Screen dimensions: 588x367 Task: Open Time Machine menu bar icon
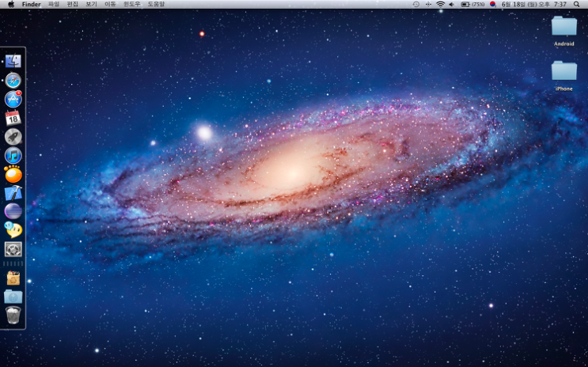pos(416,5)
